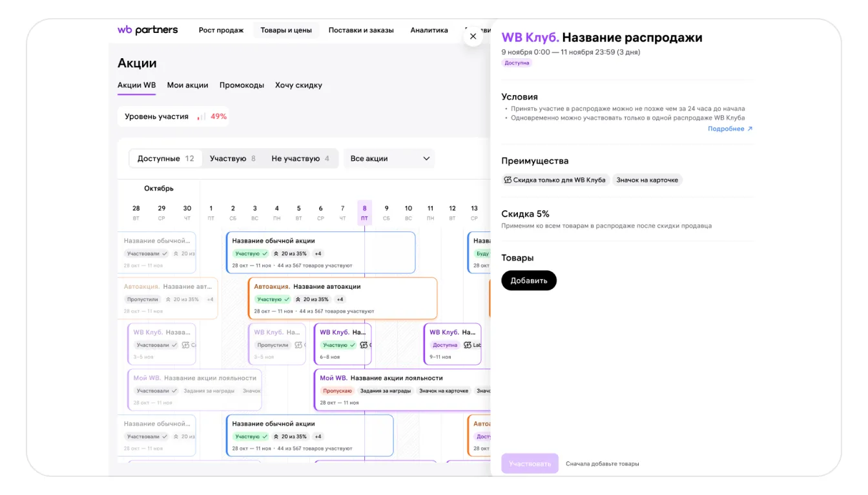Image resolution: width=868 pixels, height=495 pixels.
Task: Select the Не участвую 4 filter segment
Action: coord(300,158)
